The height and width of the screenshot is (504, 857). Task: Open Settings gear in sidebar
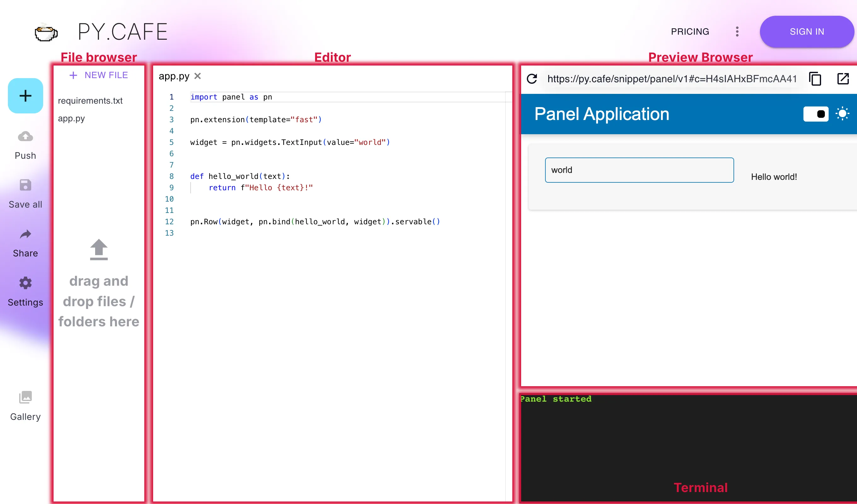click(x=26, y=283)
